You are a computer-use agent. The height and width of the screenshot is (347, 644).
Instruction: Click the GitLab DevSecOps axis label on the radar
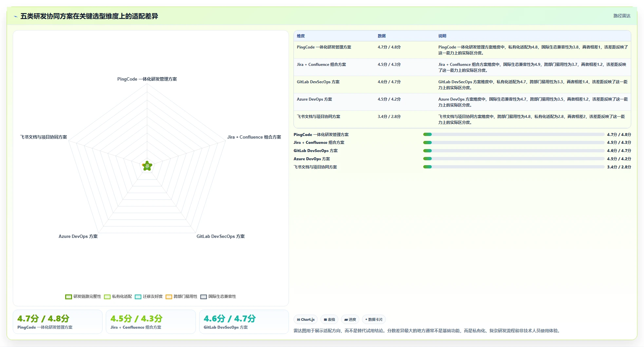point(220,236)
